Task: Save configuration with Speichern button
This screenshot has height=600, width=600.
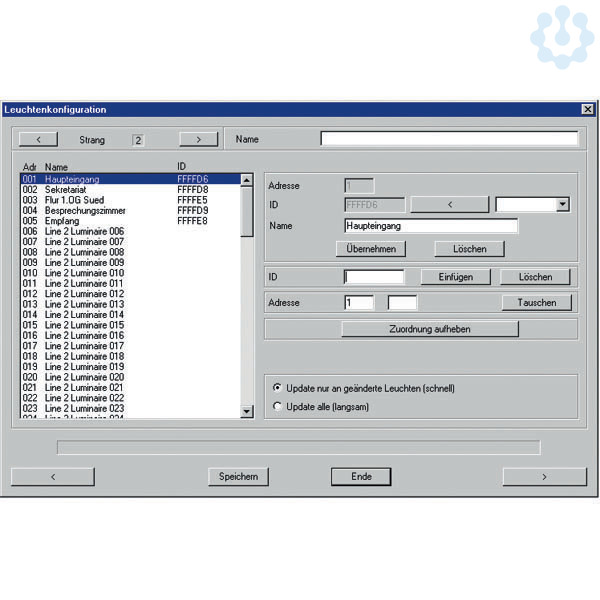Action: pyautogui.click(x=238, y=477)
